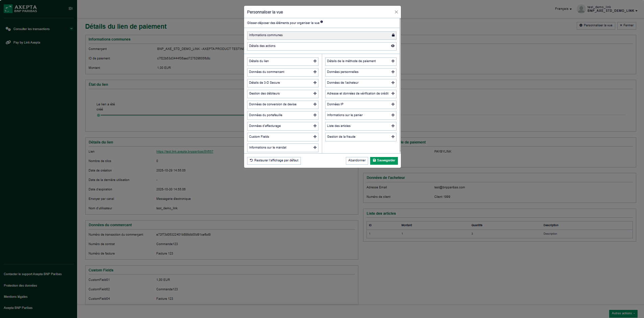Click the Sauvegarder button

[384, 161]
